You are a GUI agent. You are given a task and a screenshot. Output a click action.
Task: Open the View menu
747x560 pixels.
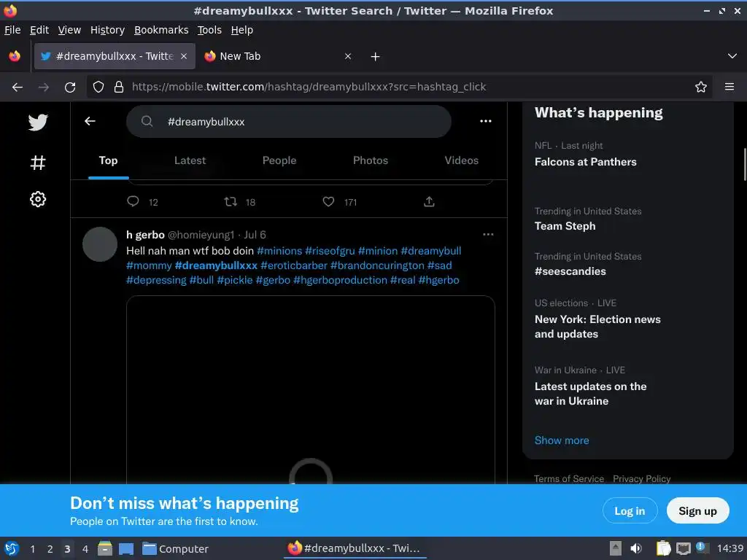69,30
